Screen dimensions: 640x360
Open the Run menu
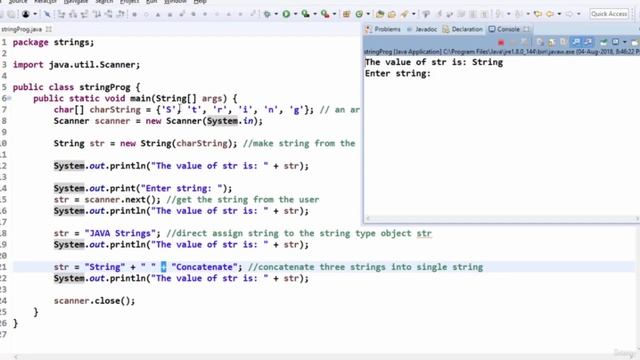151,2
